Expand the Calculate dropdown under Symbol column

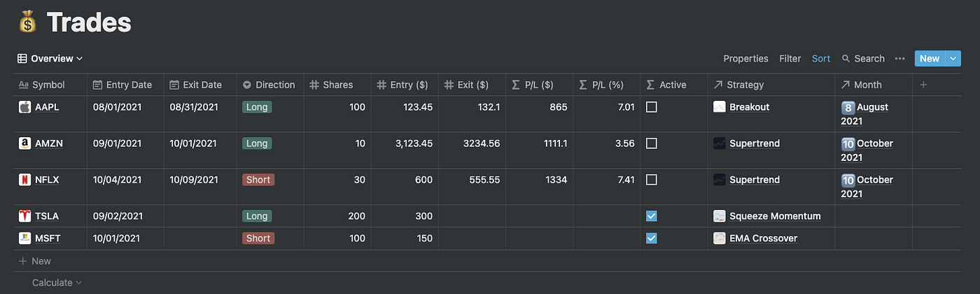(57, 283)
